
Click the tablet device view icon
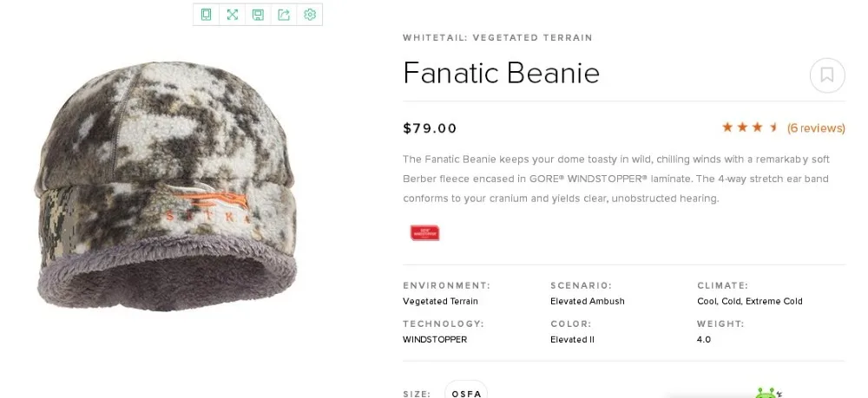(x=206, y=14)
